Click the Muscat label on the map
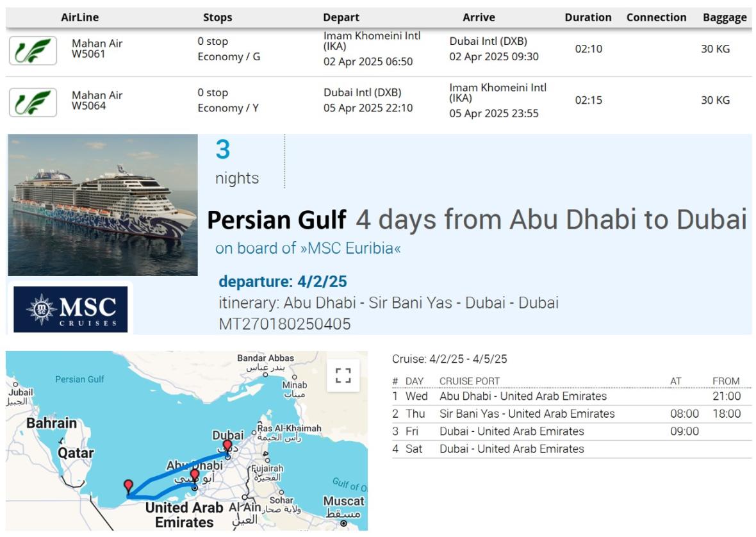 pyautogui.click(x=343, y=501)
